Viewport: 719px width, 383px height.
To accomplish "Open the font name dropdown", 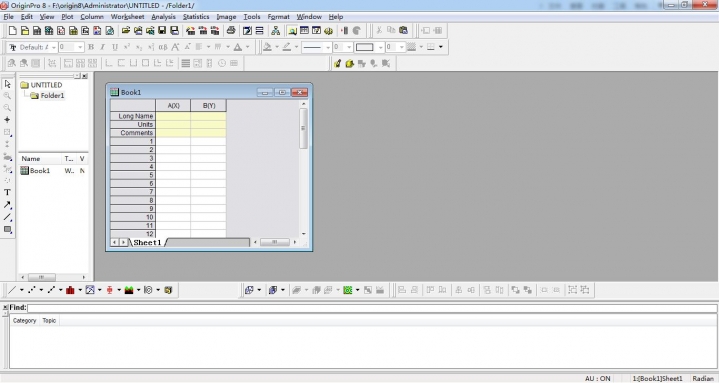I will click(x=54, y=47).
